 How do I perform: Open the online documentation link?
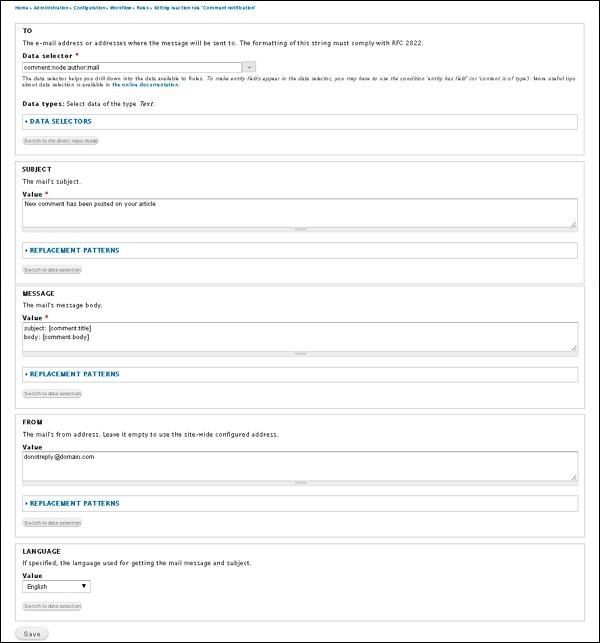click(146, 85)
